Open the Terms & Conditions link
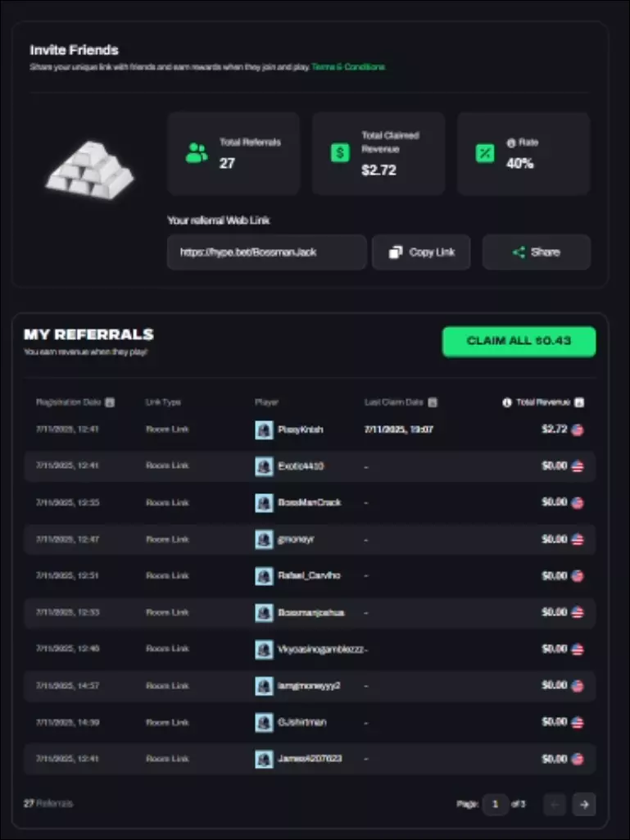 347,67
